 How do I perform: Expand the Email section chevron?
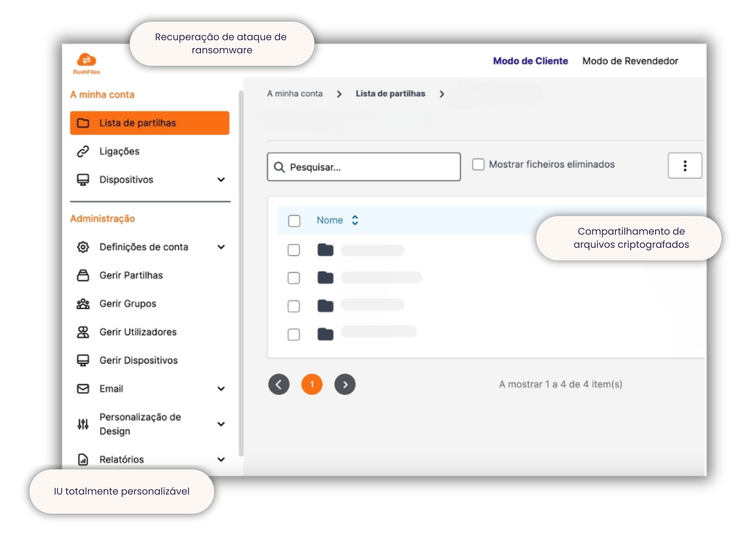(221, 389)
